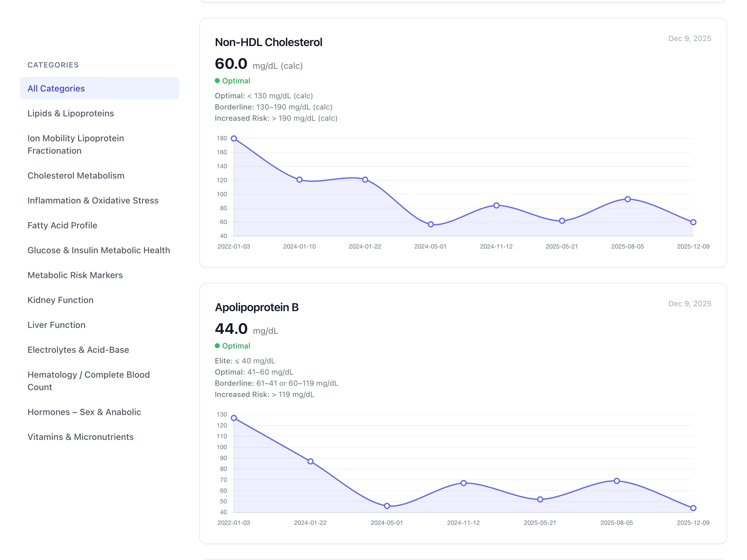Screen dimensions: 747x560
Task: Open the Cholesterol Metabolism category
Action: coord(76,175)
